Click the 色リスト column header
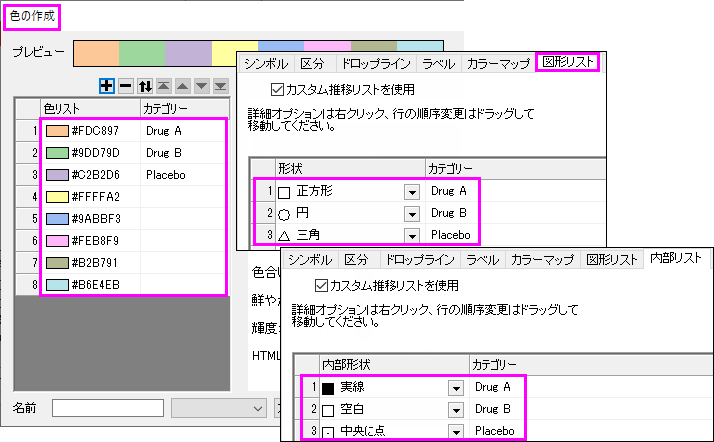Image resolution: width=714 pixels, height=442 pixels. coord(90,109)
